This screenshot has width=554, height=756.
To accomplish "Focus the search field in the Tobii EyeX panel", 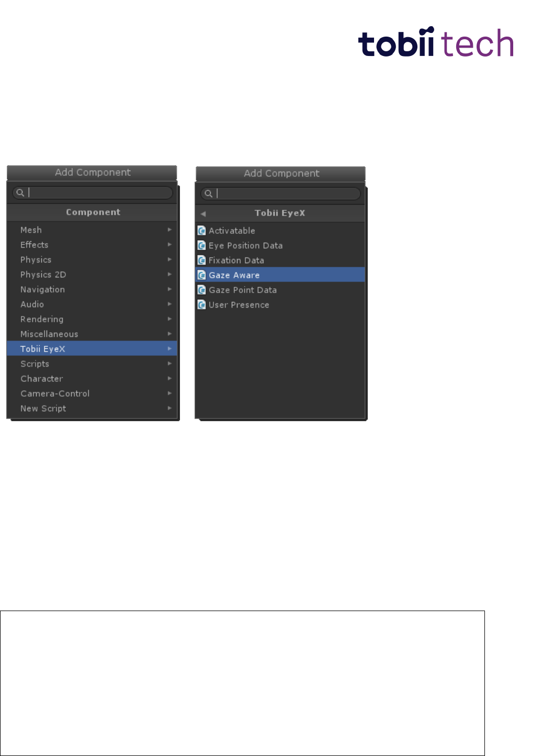I will [x=280, y=194].
